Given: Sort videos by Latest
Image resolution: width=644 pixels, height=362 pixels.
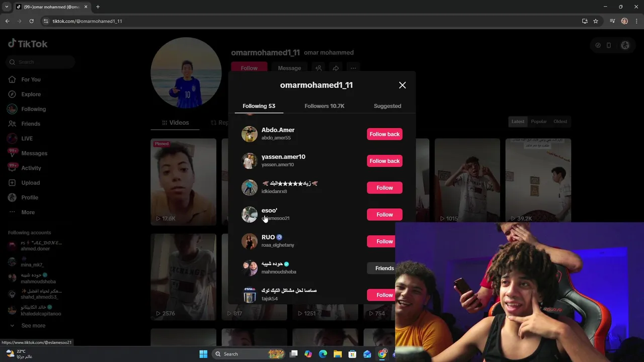Looking at the screenshot, I should click(x=518, y=122).
